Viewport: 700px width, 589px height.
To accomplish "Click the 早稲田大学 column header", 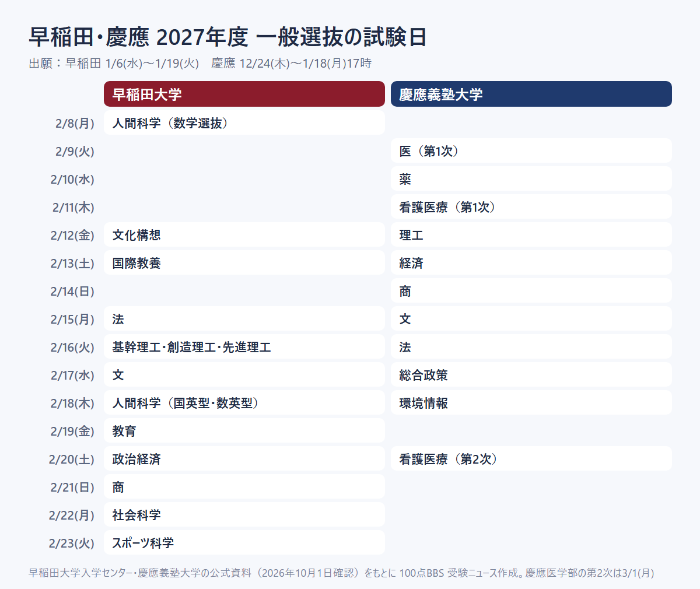I will (244, 94).
